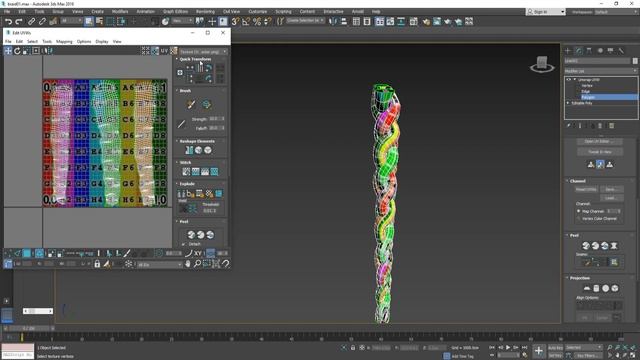
Task: Click the Undo arrow in main toolbar
Action: 8,21
